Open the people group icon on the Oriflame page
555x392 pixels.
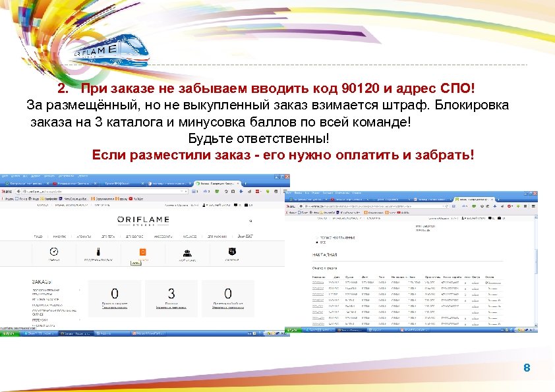point(187,252)
